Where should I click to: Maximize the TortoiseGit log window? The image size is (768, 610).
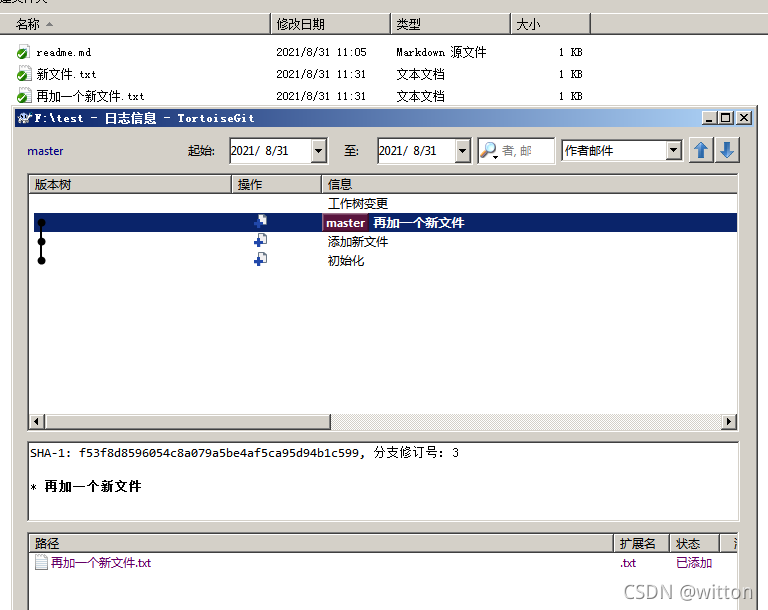tap(725, 118)
